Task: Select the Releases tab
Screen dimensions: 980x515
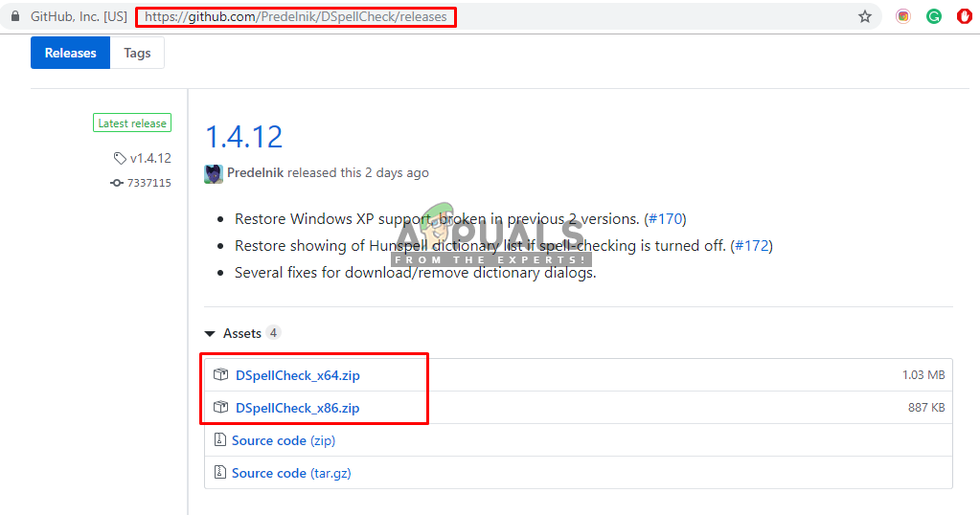Action: pyautogui.click(x=70, y=53)
